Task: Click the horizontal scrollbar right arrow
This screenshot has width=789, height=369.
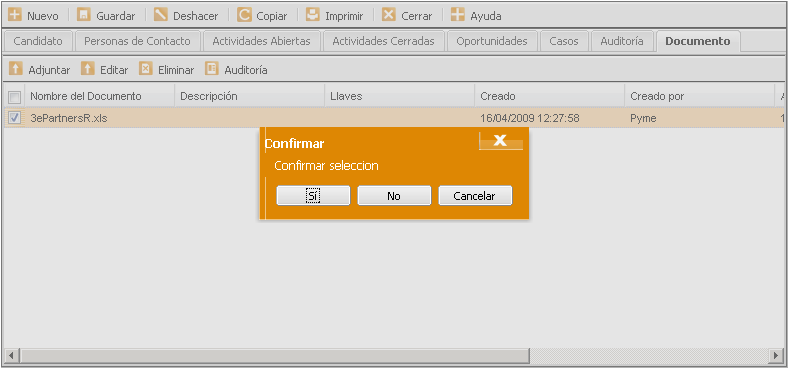Action: 776,355
